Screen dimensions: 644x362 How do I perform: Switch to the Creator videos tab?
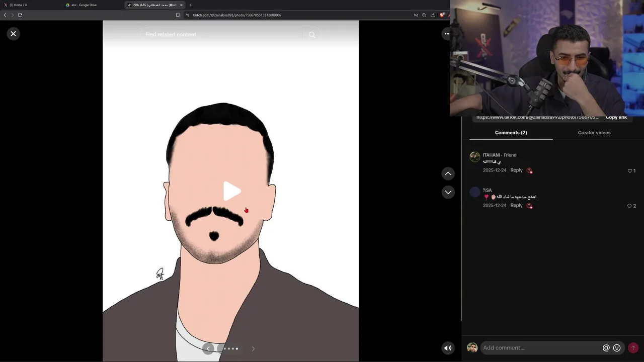(x=594, y=133)
